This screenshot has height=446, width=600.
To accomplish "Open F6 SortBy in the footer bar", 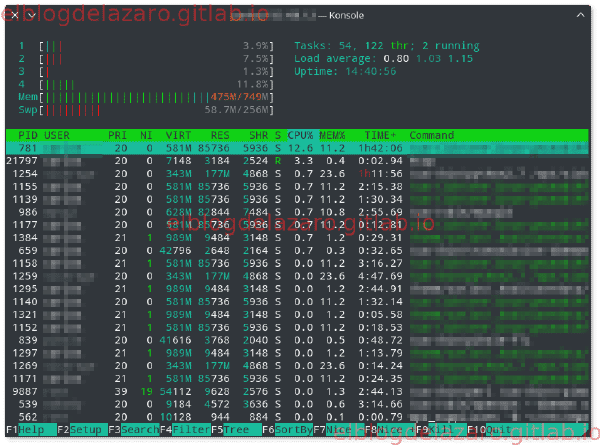I will coord(288,430).
